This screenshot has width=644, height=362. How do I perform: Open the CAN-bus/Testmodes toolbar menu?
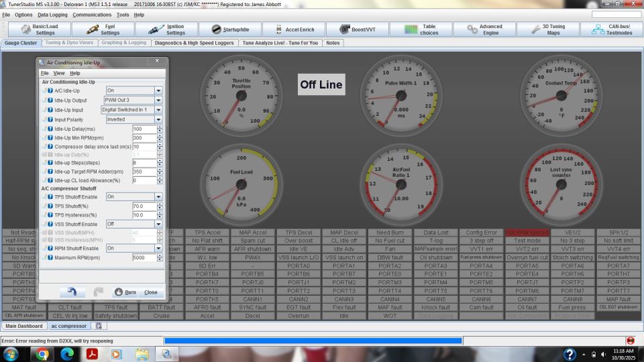(x=612, y=29)
